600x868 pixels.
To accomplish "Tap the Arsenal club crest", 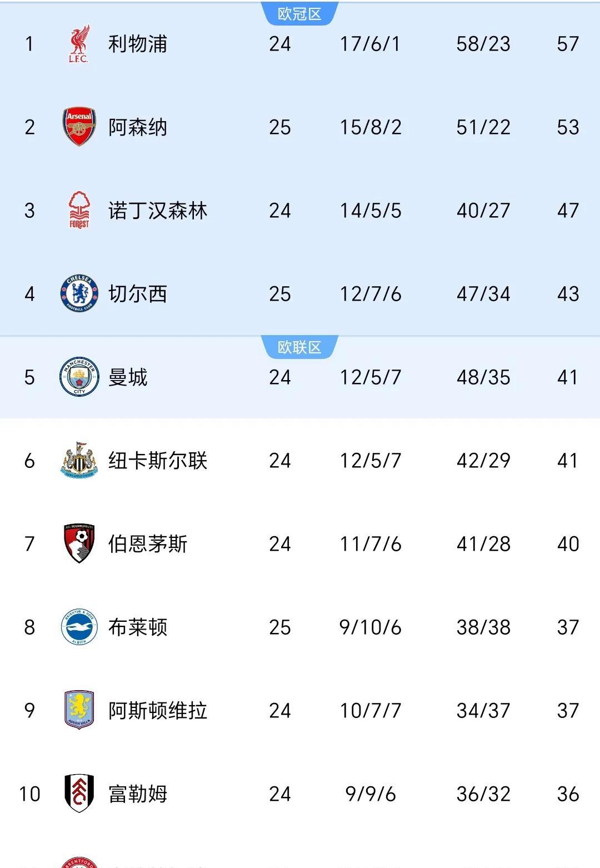I will pos(79,127).
